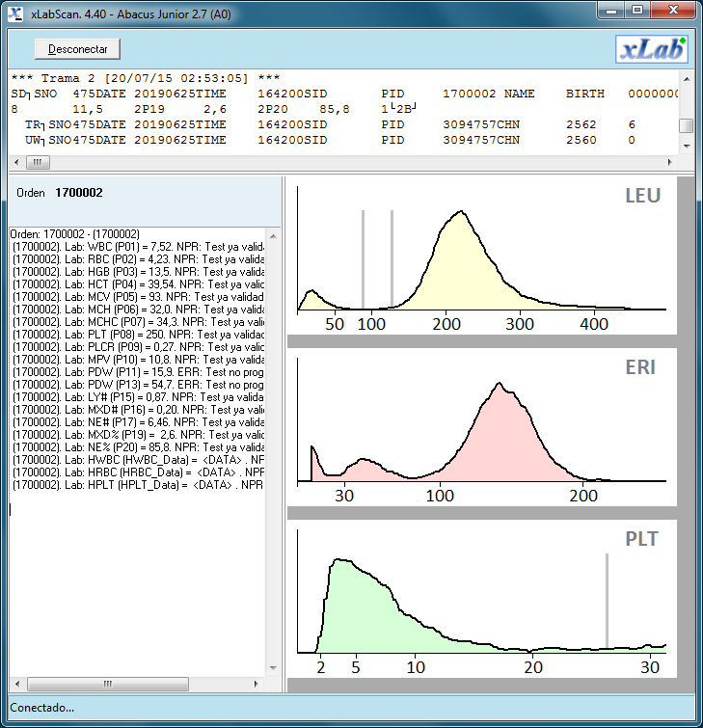
Task: Click the PLT chart title label
Action: point(641,539)
